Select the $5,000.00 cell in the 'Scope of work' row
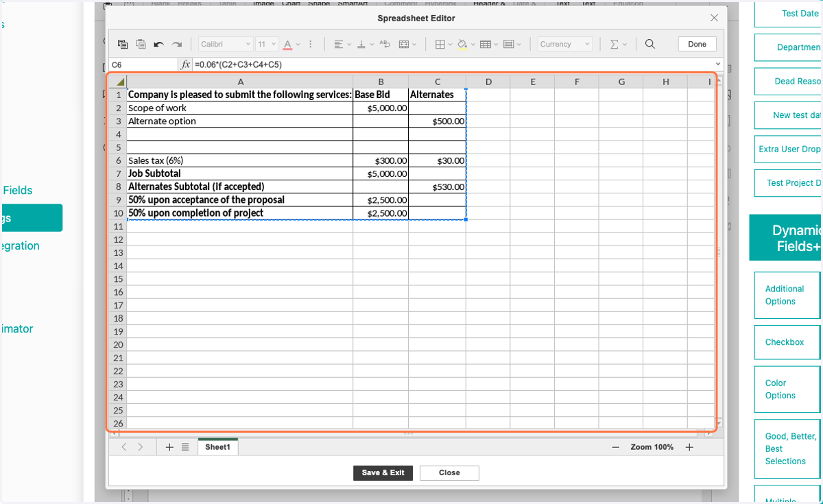 click(381, 108)
